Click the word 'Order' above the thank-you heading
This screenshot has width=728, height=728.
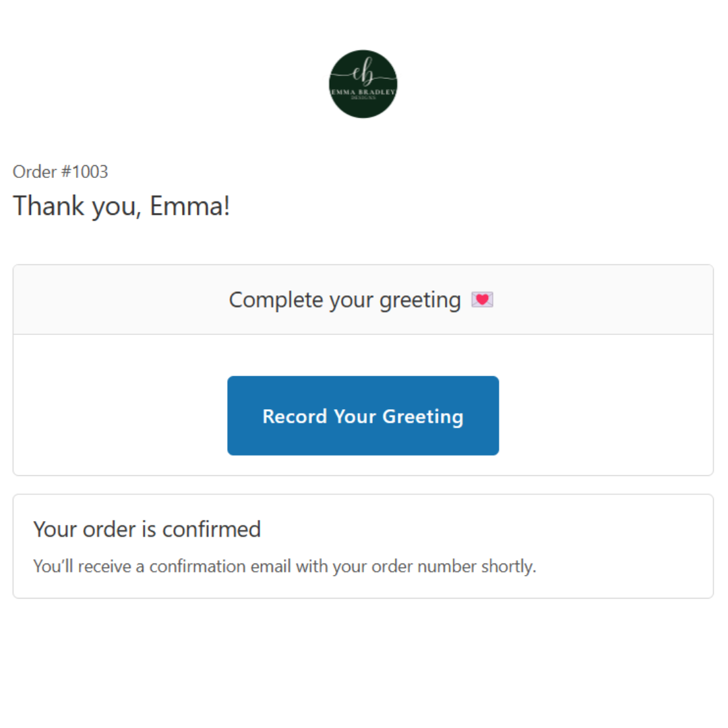pyautogui.click(x=34, y=172)
